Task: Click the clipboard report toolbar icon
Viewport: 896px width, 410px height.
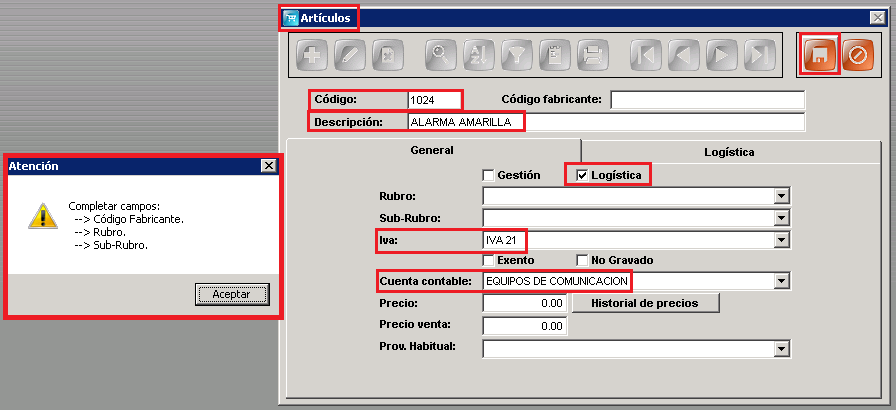Action: pos(554,55)
